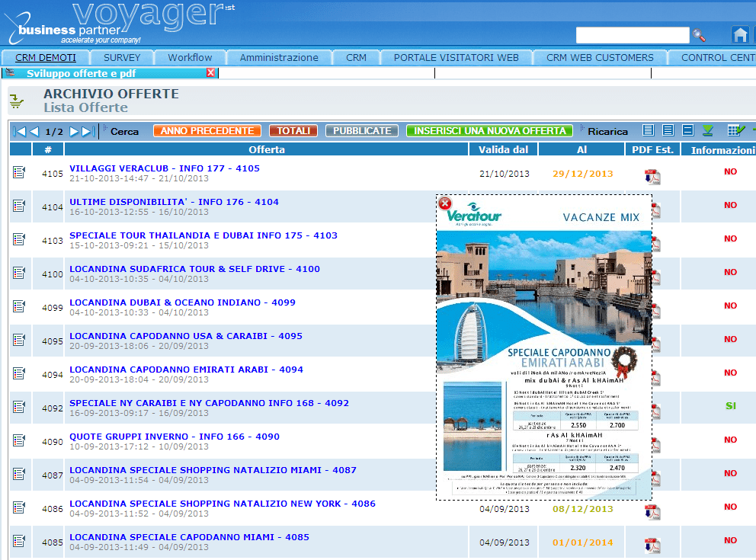Click the search magnifier icon
This screenshot has height=560, width=756.
coord(699,35)
